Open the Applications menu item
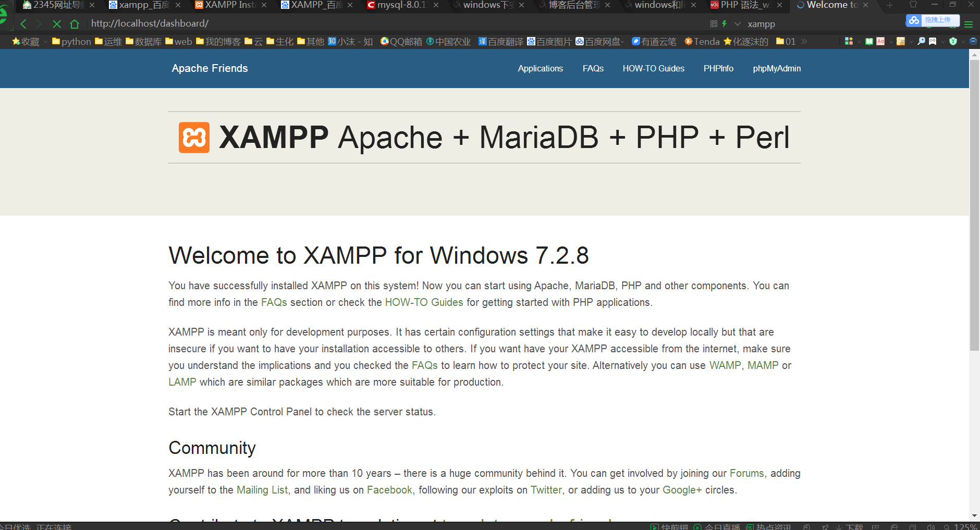Screen dimensions: 980x530 click(540, 68)
